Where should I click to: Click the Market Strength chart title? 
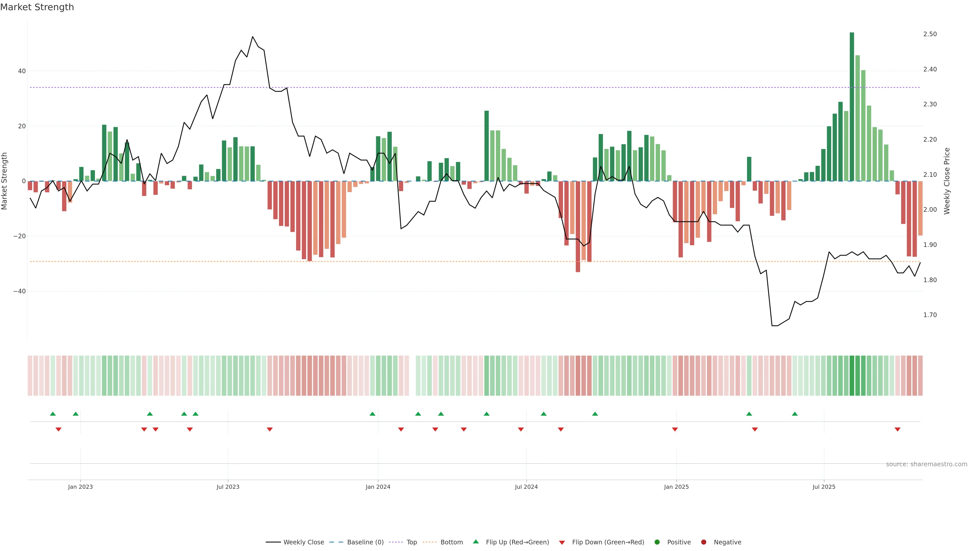[37, 7]
